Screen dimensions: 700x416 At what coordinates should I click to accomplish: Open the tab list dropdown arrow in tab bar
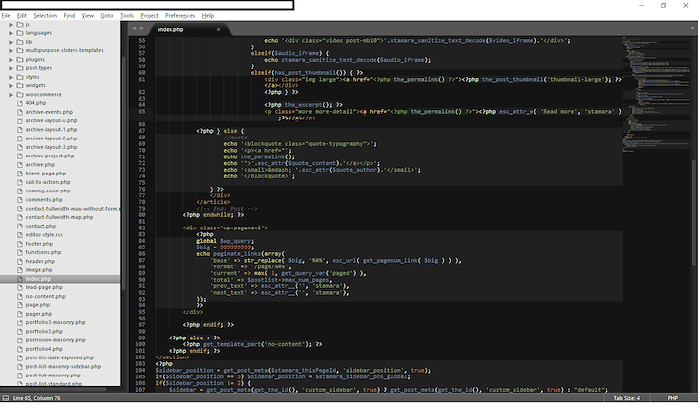coord(692,29)
